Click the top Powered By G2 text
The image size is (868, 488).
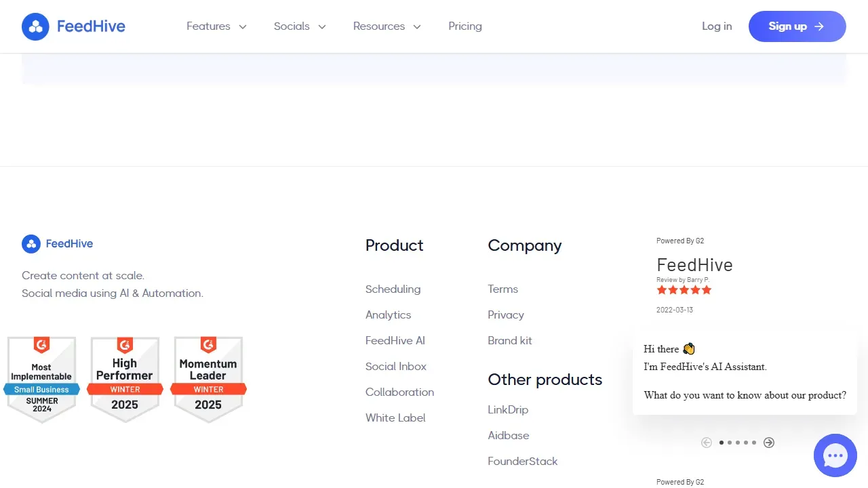680,241
